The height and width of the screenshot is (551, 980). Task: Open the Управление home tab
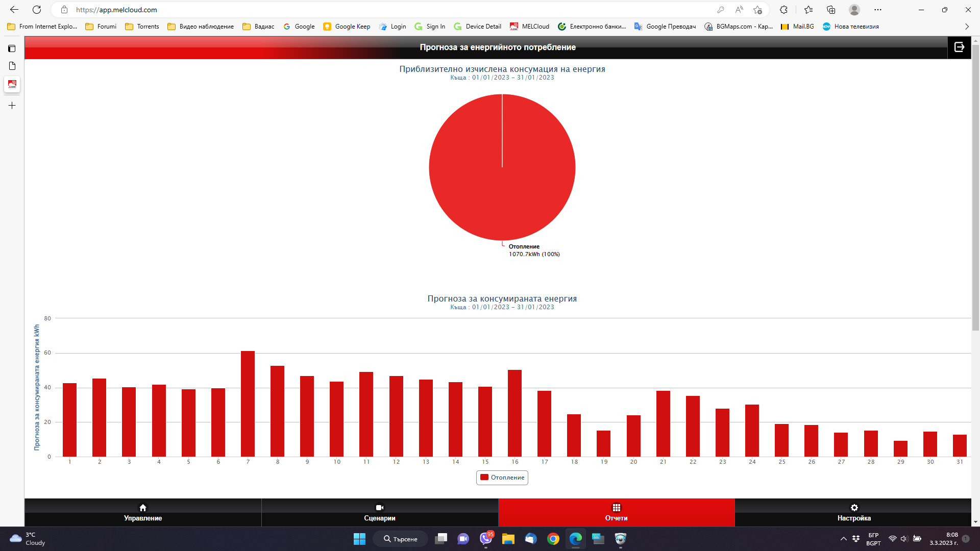pyautogui.click(x=143, y=512)
